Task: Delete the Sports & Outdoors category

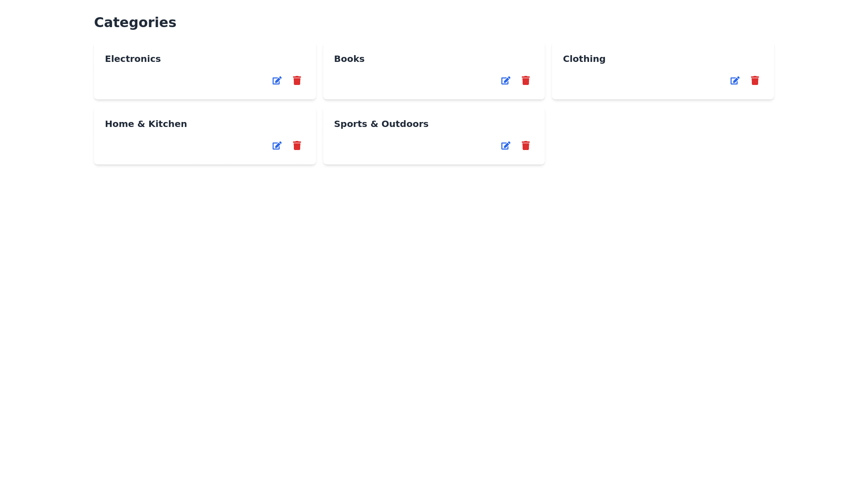Action: pos(525,145)
